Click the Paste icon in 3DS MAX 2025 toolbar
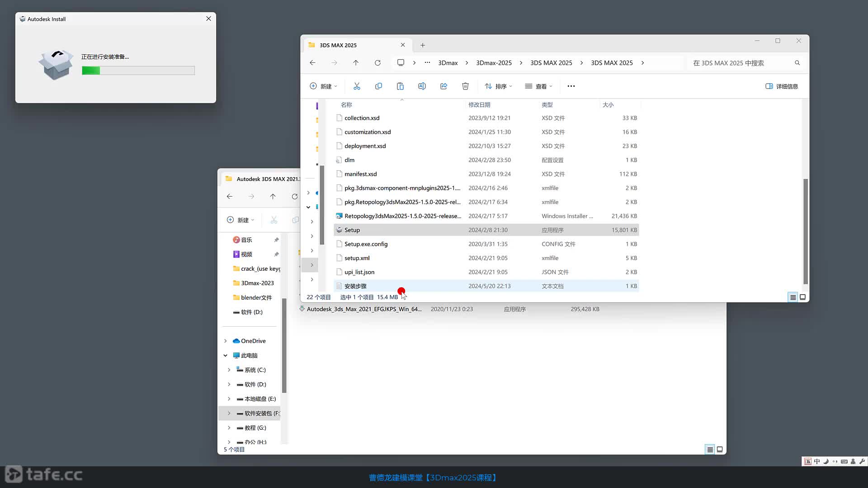Image resolution: width=868 pixels, height=488 pixels. tap(400, 86)
